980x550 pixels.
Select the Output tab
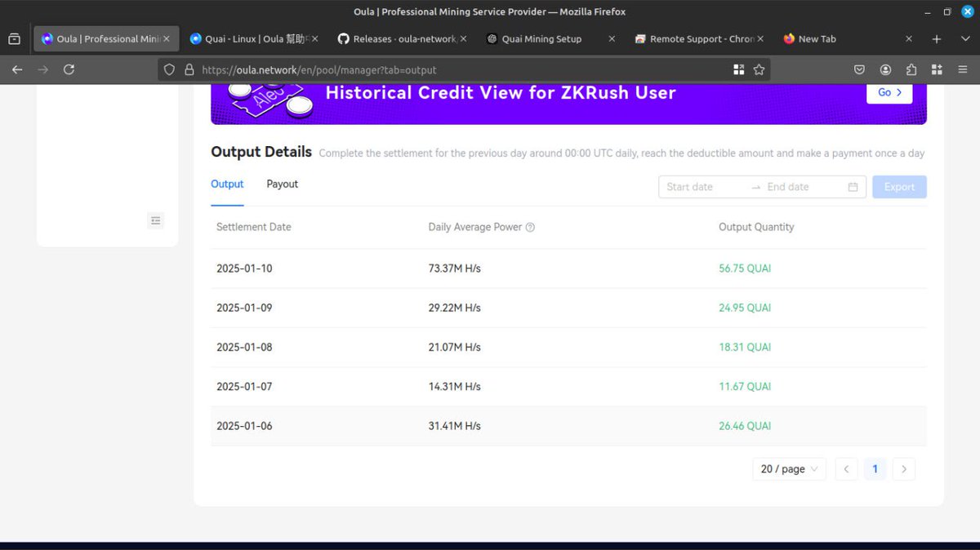click(227, 184)
